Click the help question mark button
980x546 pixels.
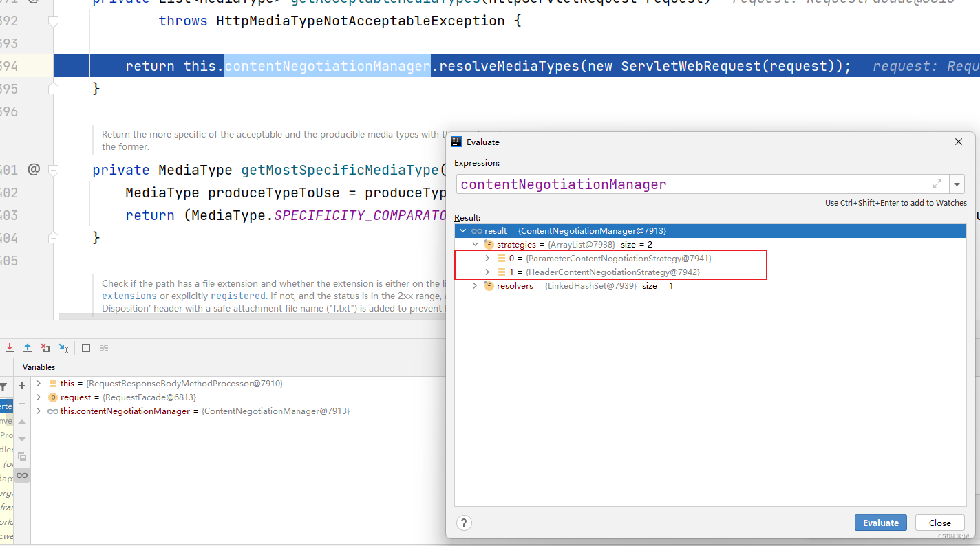[465, 523]
